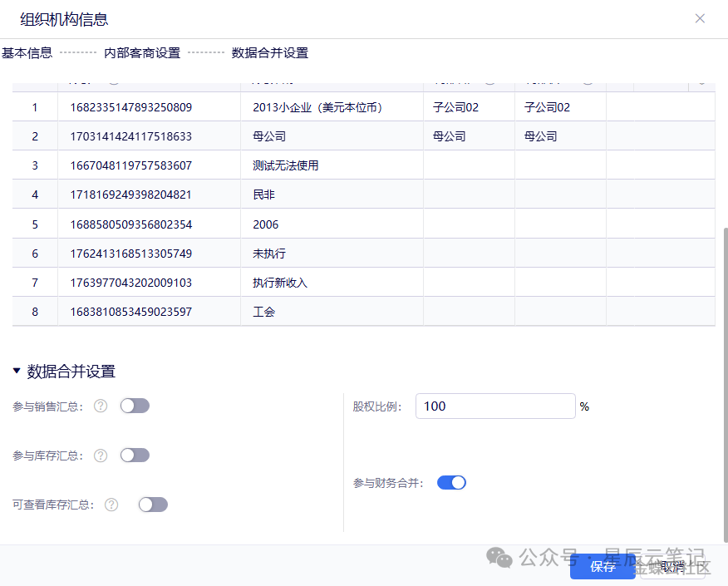Go to the 基本信息 step
Viewport: 728px width, 586px height.
27,53
